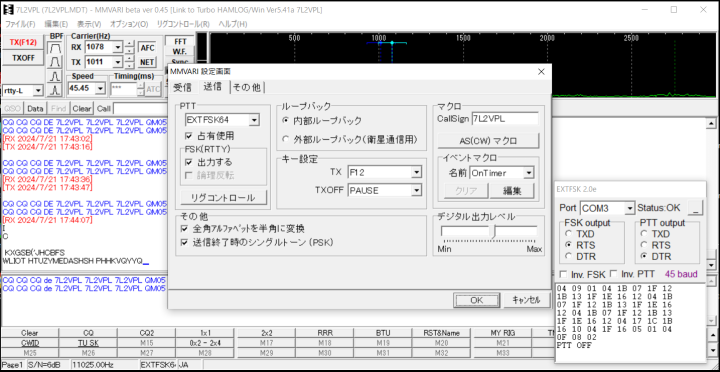The width and height of the screenshot is (720, 372).
Task: Click the リグコントロール button in PTT group
Action: pyautogui.click(x=223, y=198)
